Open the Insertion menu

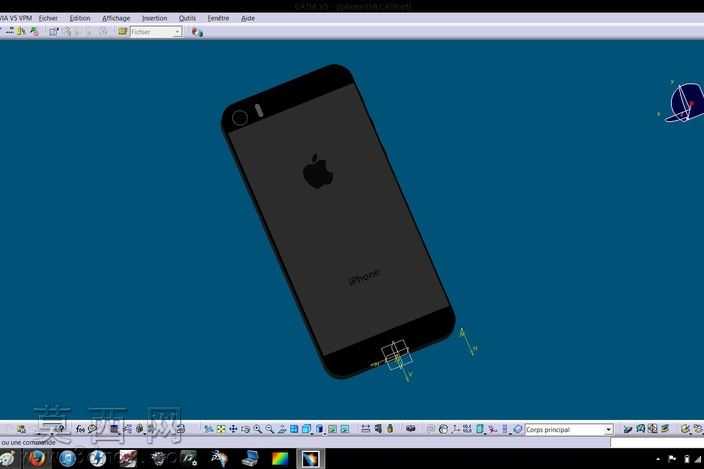point(154,18)
